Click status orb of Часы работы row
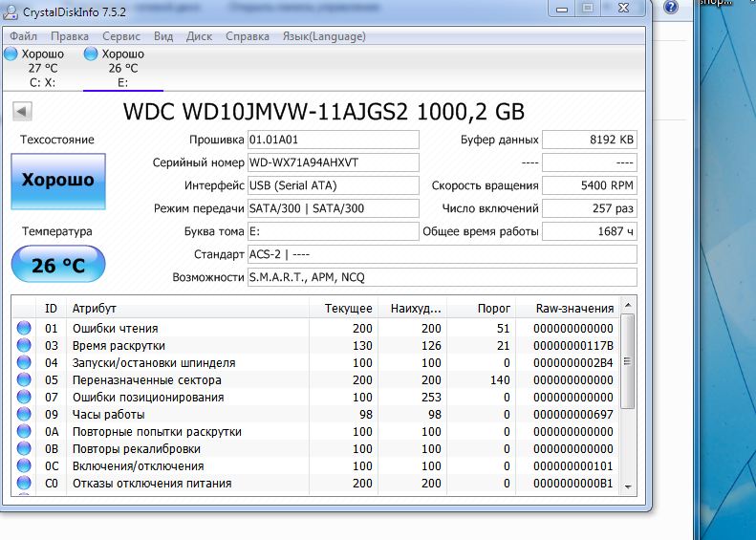756x540 pixels. [24, 414]
